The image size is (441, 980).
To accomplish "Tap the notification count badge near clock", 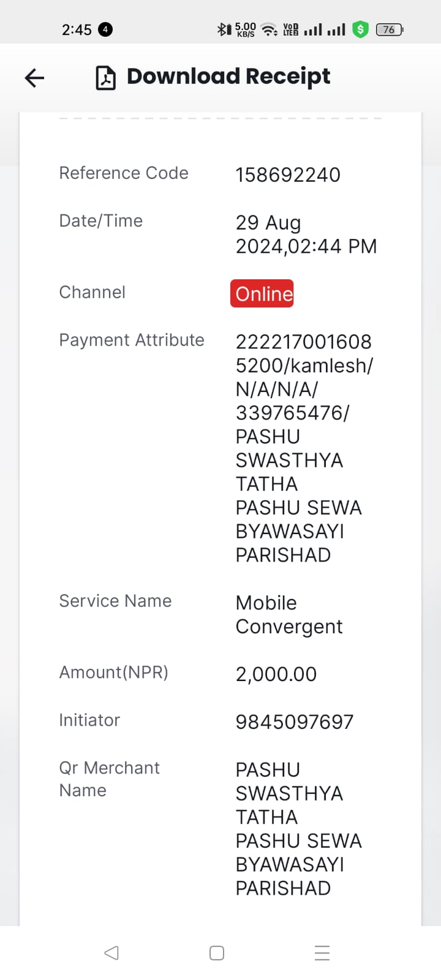I will coord(105,29).
